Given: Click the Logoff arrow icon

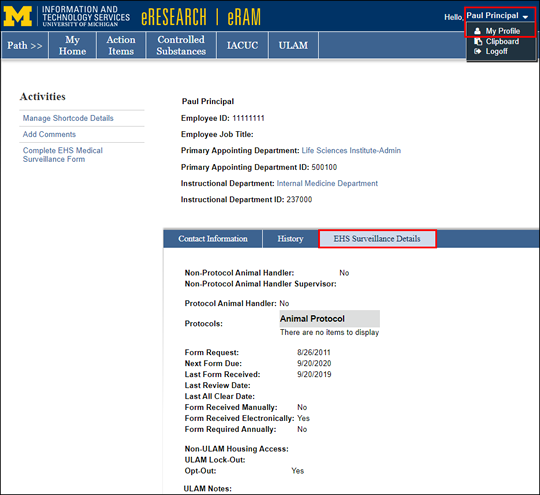Looking at the screenshot, I should [477, 51].
